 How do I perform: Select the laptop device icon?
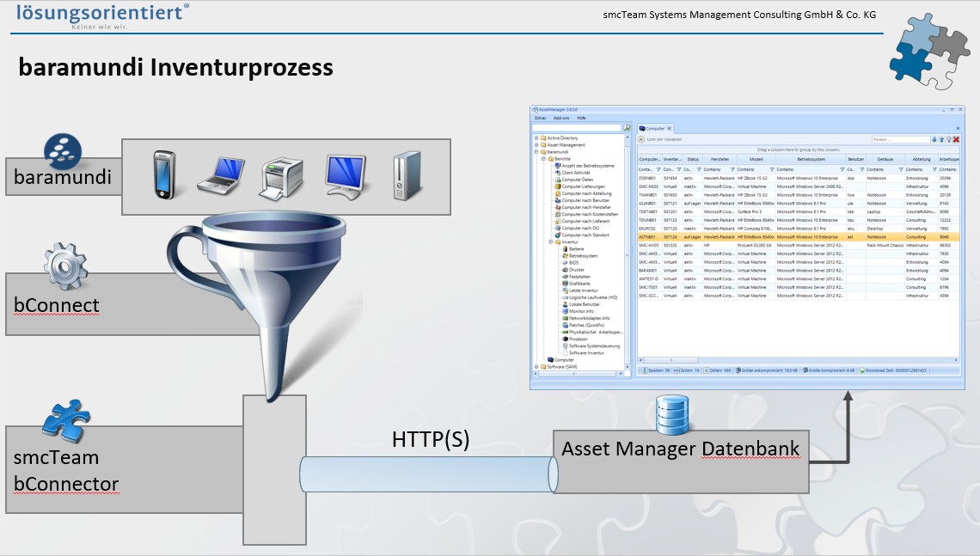coord(221,176)
